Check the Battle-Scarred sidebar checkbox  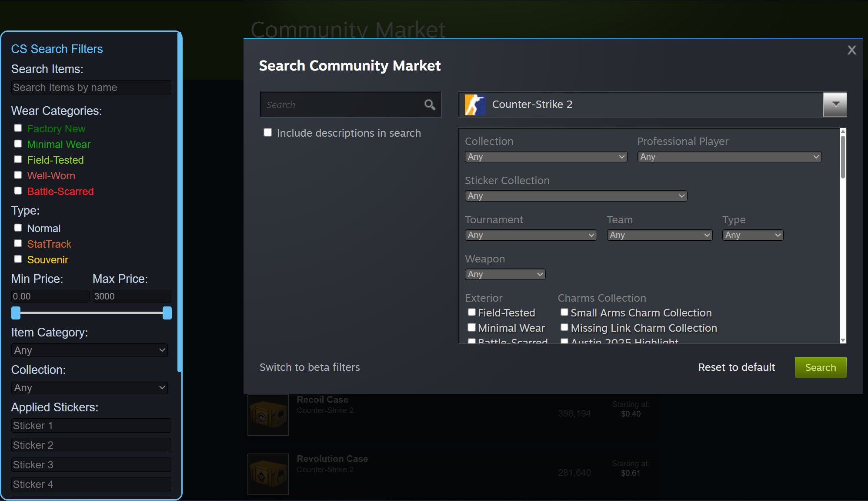point(18,191)
